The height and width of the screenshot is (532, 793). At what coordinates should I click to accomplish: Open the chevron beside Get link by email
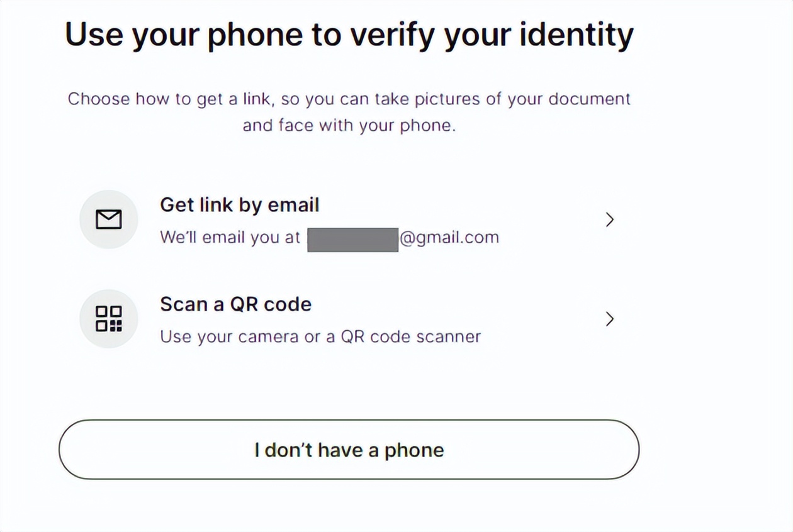click(x=609, y=219)
